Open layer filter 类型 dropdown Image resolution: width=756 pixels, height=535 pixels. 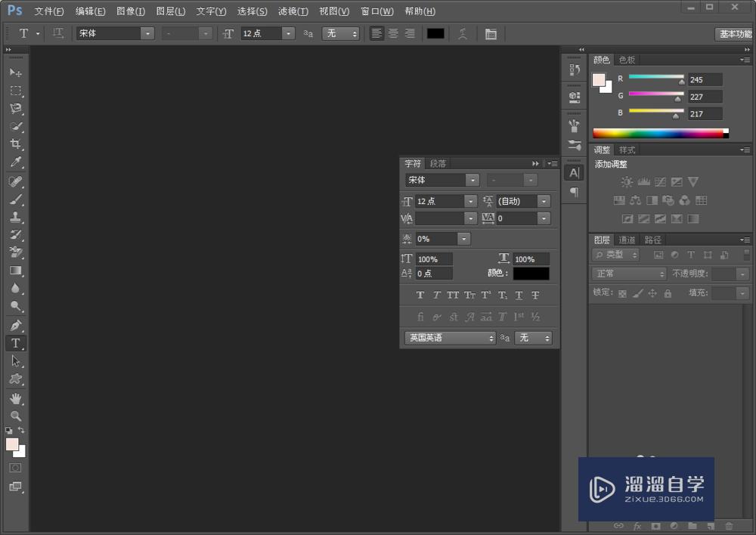[x=615, y=255]
